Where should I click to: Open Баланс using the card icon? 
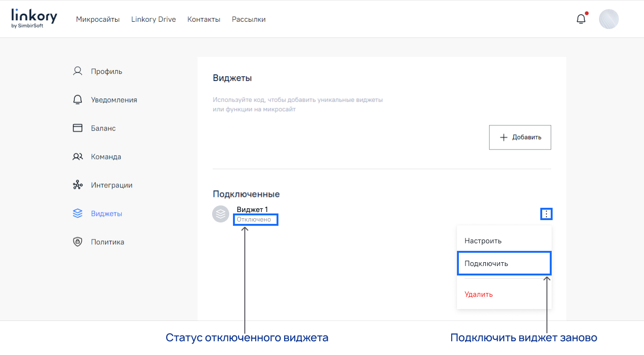pos(77,128)
